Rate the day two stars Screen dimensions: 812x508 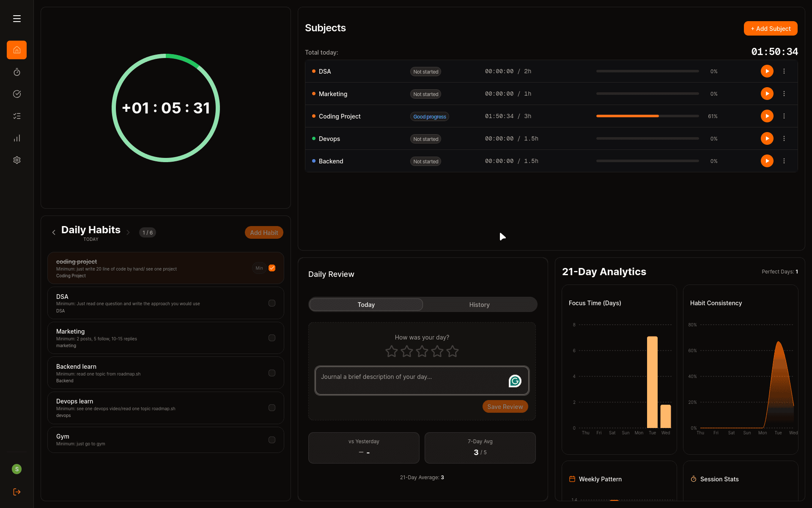pos(407,351)
